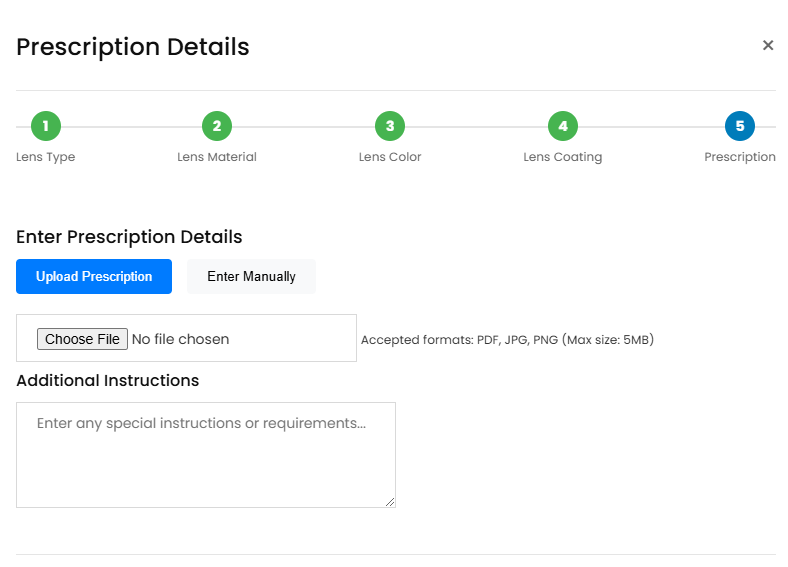Click the Choose File button
Screen dimensions: 788x567
pos(82,339)
